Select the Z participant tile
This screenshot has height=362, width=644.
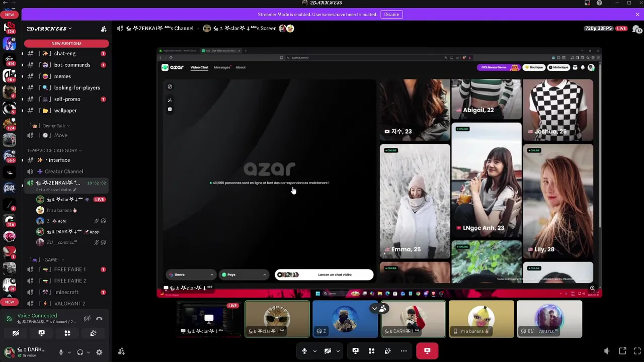[x=345, y=319]
